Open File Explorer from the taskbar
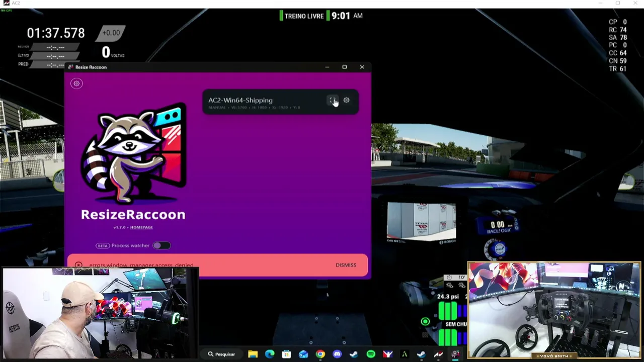The height and width of the screenshot is (362, 644). click(x=253, y=354)
